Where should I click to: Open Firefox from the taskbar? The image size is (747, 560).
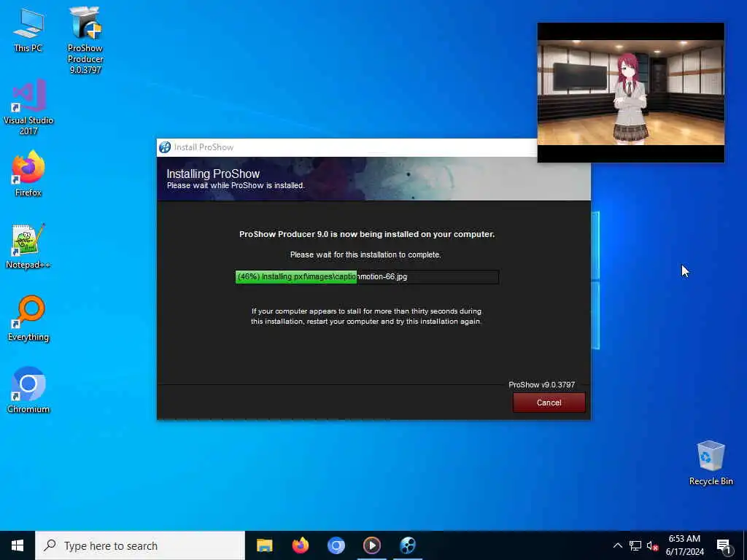pyautogui.click(x=300, y=545)
